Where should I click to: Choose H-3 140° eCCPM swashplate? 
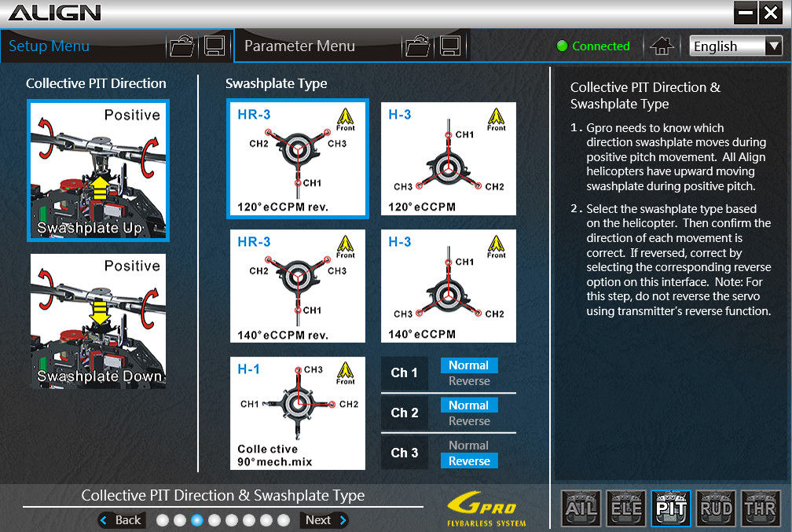(449, 286)
